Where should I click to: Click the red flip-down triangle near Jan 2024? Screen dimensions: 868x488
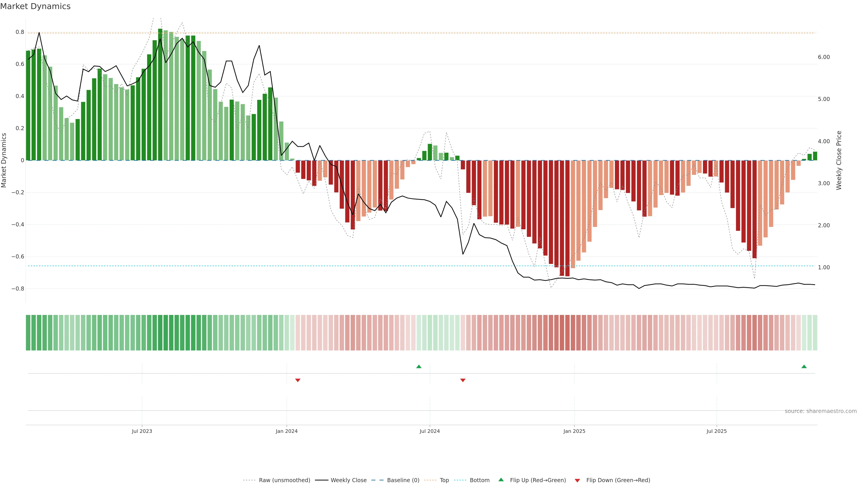[x=298, y=380]
